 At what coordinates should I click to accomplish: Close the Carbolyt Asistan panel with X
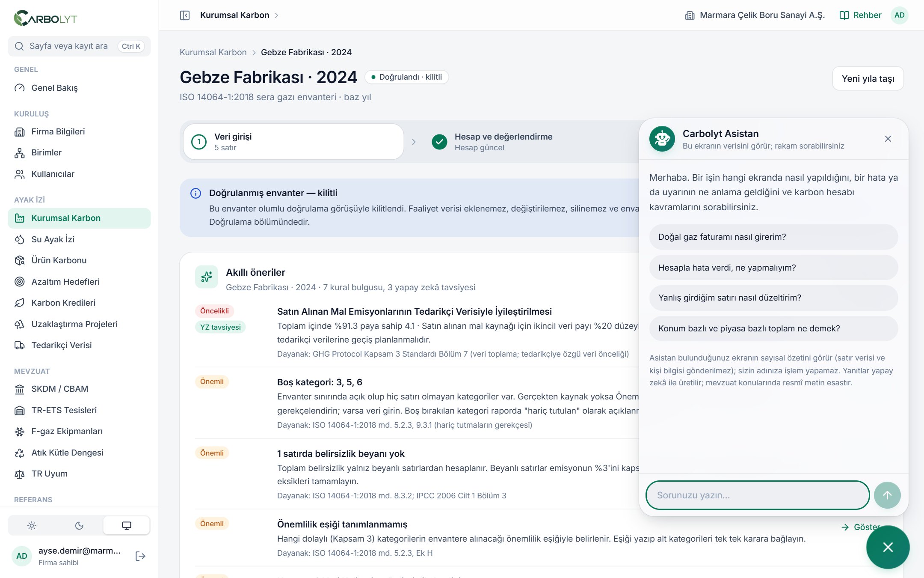pos(888,139)
